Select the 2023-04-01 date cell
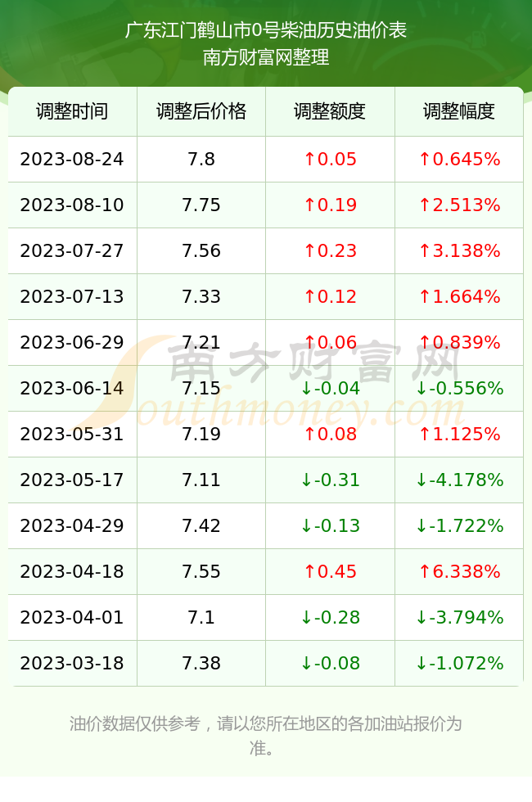532x802 pixels. point(72,617)
